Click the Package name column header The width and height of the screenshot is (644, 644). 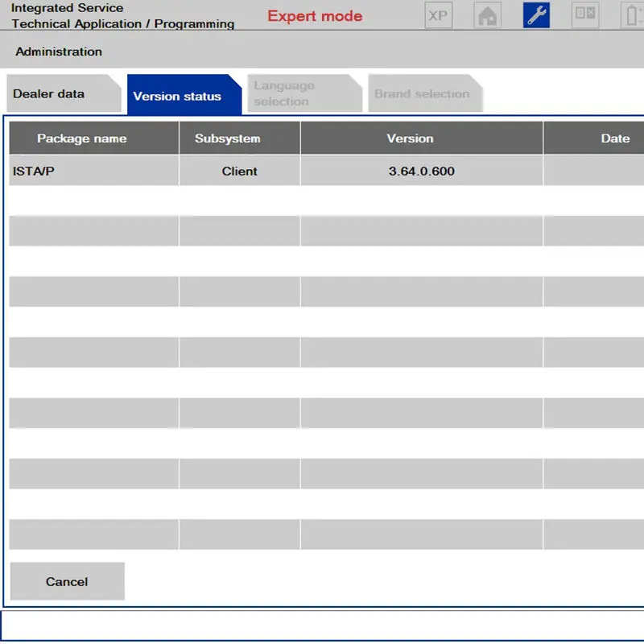[x=94, y=138]
